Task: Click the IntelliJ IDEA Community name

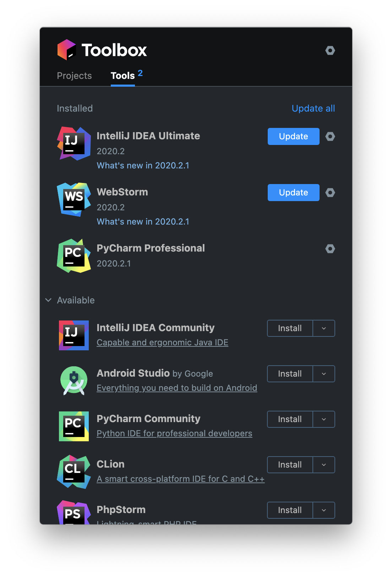Action: pyautogui.click(x=156, y=328)
